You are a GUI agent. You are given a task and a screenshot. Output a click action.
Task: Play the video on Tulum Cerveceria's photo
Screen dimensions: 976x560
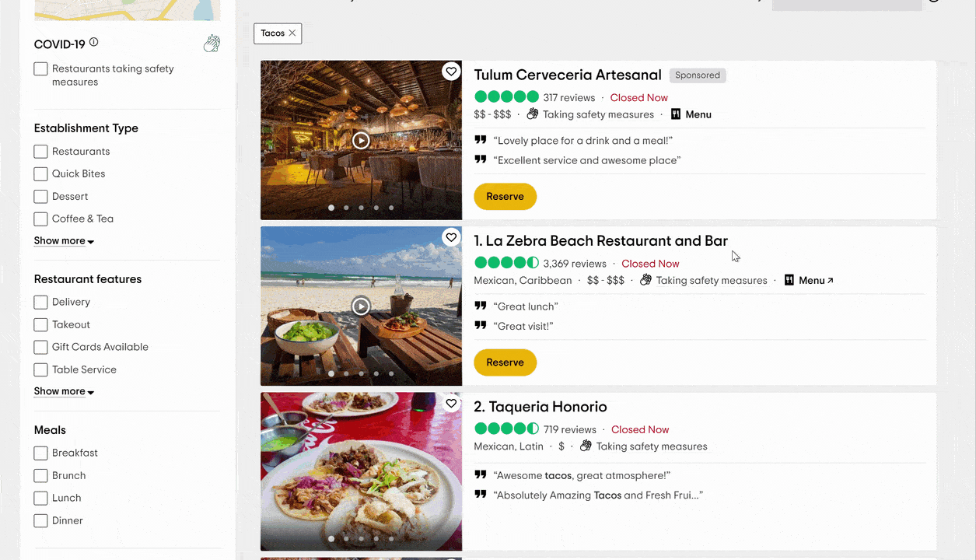point(361,141)
